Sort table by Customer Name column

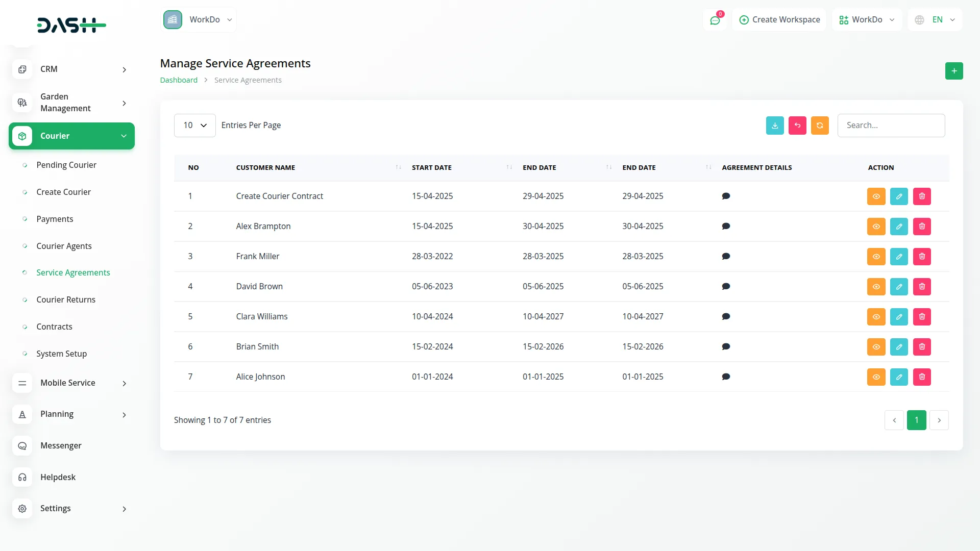click(265, 167)
